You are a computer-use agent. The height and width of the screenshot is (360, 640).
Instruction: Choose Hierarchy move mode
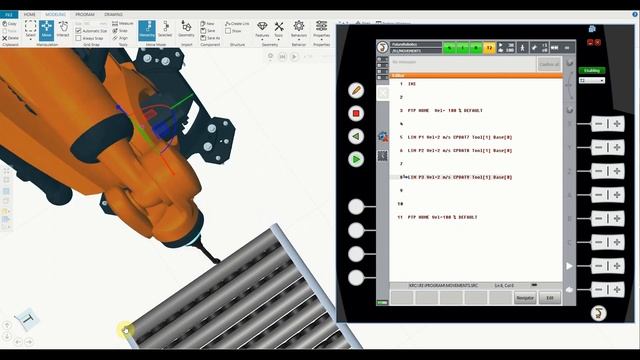pos(147,30)
